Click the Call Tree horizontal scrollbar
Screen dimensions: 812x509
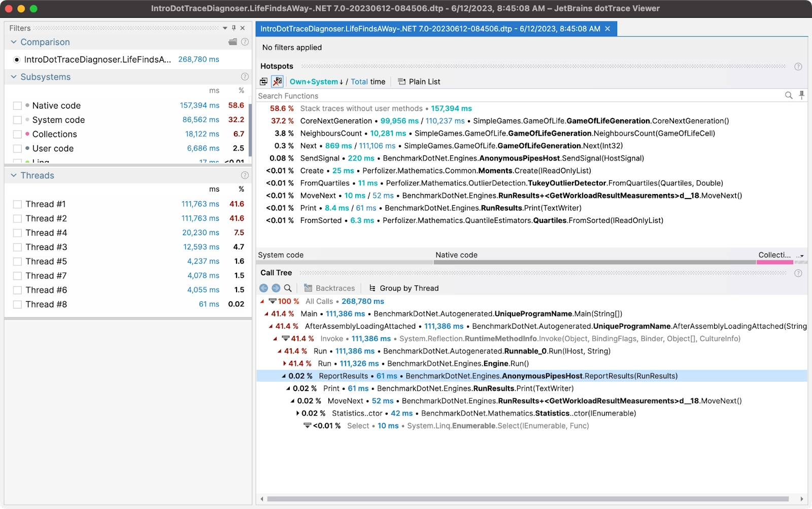click(528, 499)
